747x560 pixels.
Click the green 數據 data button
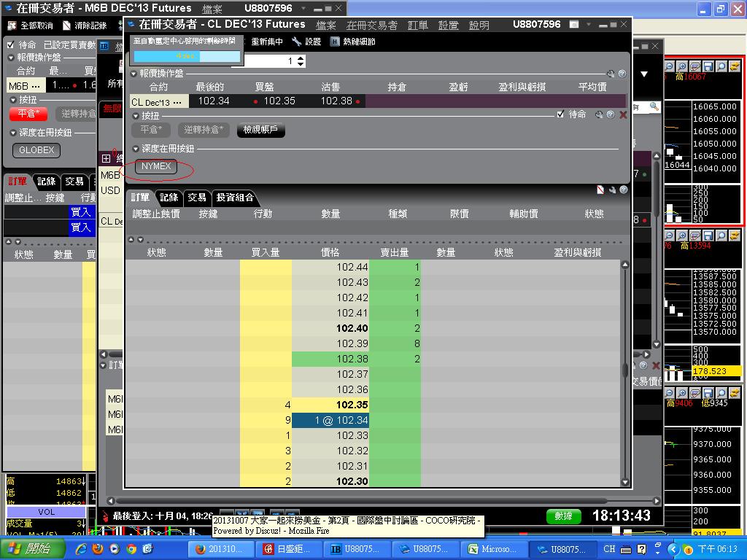click(x=564, y=516)
